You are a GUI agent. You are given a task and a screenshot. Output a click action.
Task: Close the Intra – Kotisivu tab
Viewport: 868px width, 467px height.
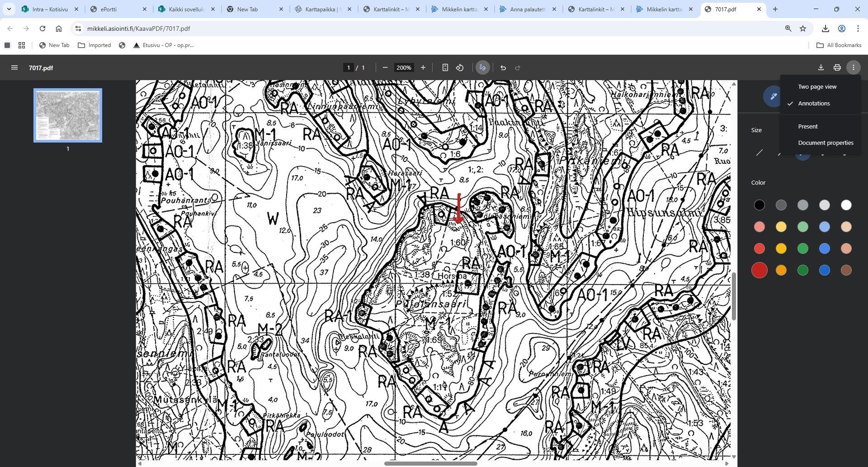[x=76, y=9]
